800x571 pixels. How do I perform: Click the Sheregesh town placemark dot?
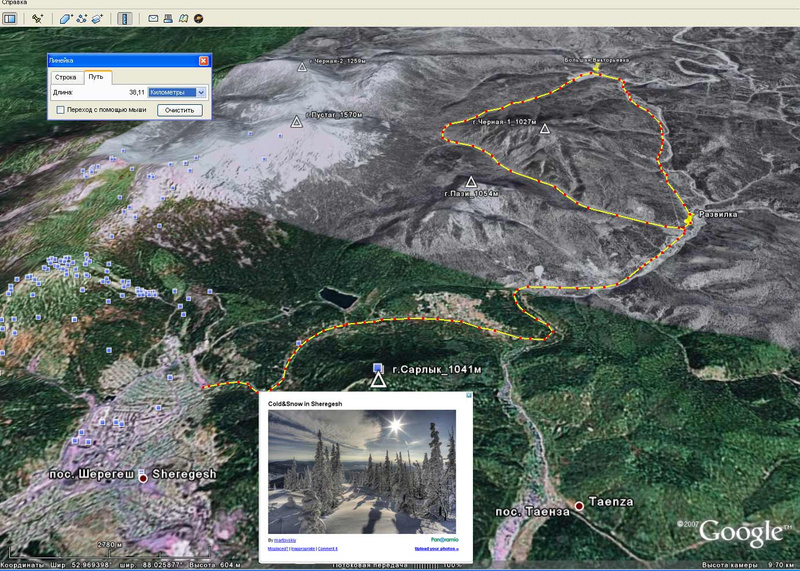[x=143, y=479]
